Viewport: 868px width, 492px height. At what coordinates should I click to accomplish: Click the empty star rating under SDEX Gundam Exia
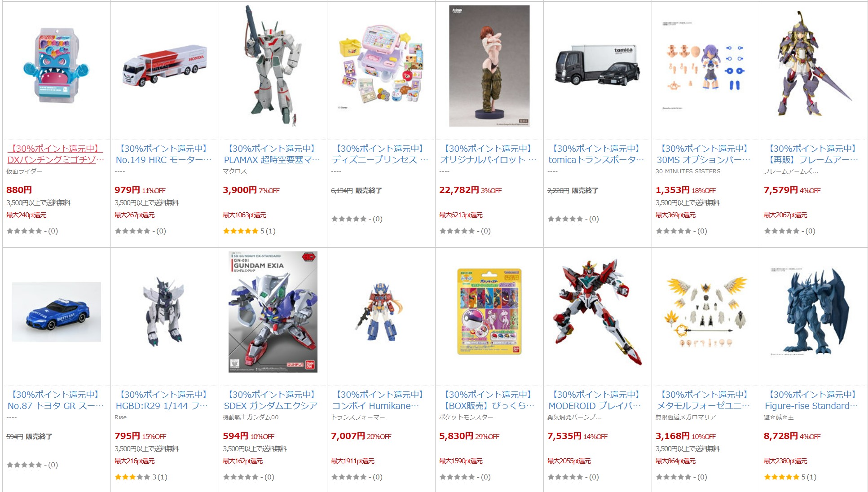[241, 477]
